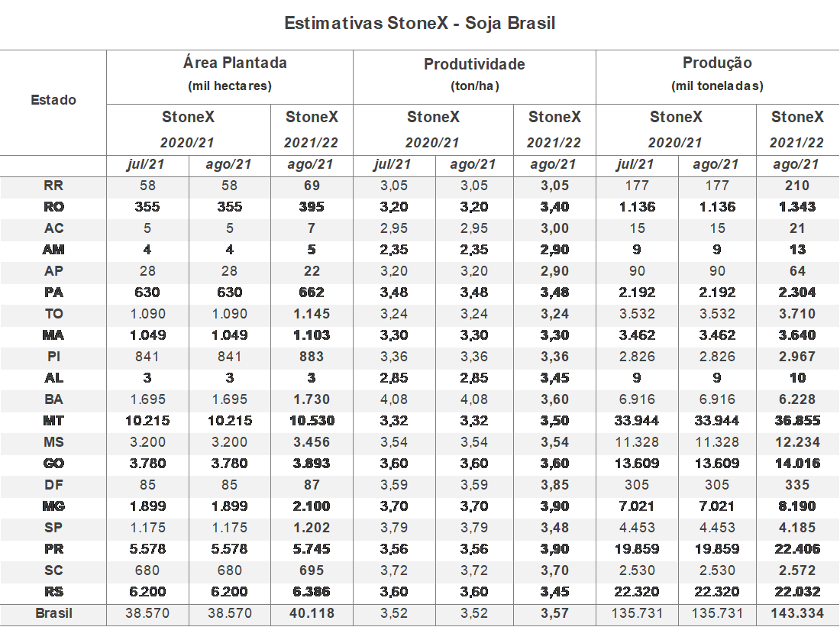This screenshot has width=840, height=627.
Task: Click the TO planted area value 1.145
Action: click(312, 314)
